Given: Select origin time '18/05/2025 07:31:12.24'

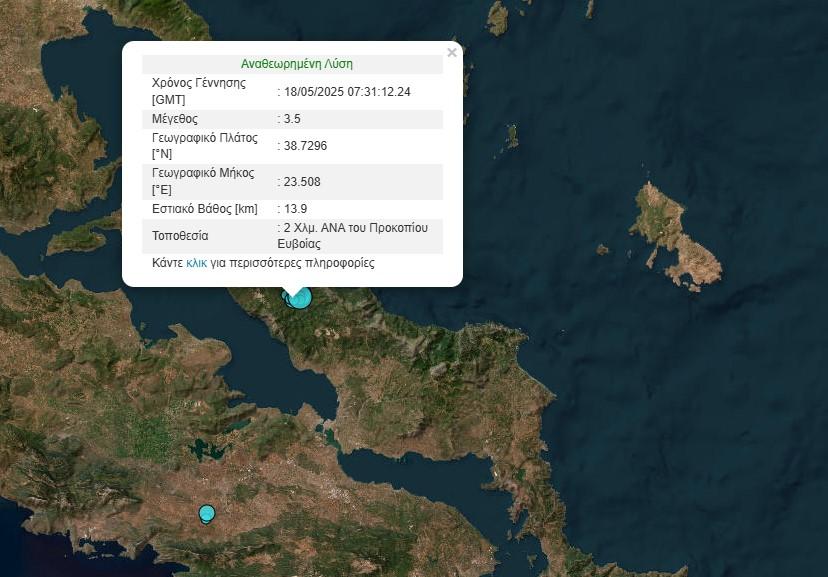Looking at the screenshot, I should (347, 92).
